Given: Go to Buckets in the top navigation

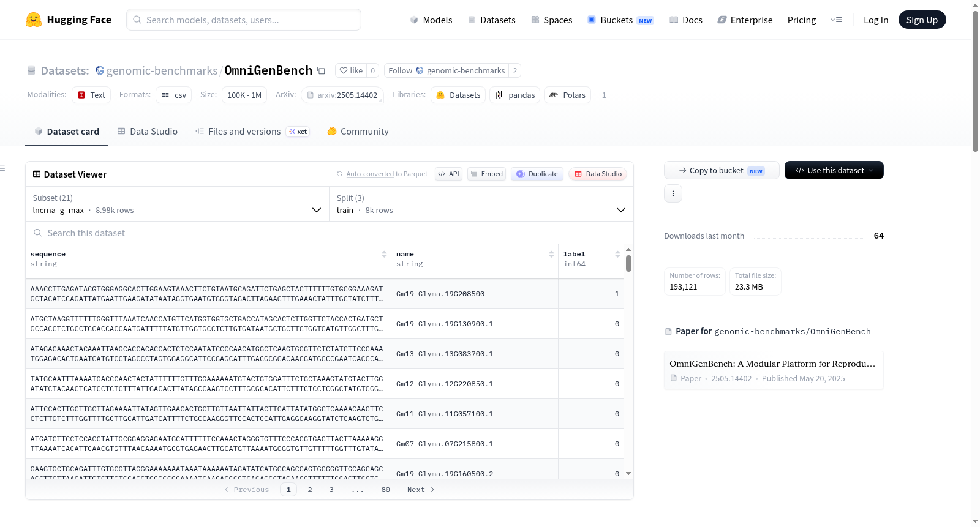Looking at the screenshot, I should tap(620, 20).
